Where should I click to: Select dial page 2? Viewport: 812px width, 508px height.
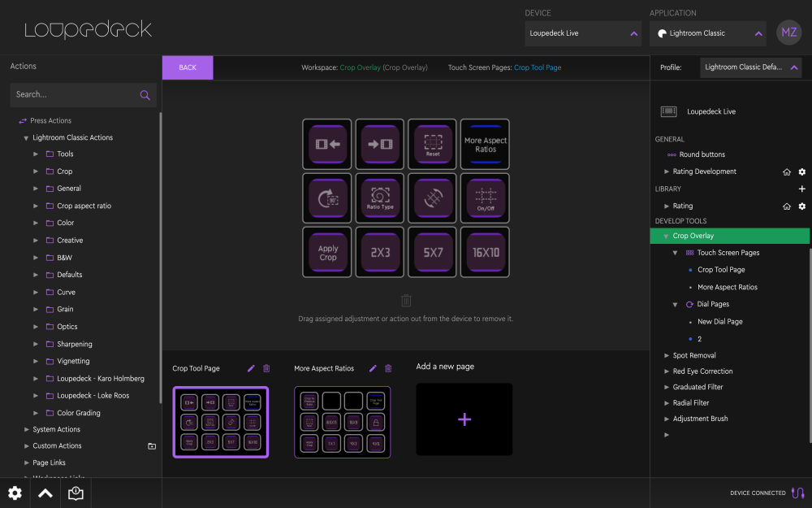tap(699, 339)
